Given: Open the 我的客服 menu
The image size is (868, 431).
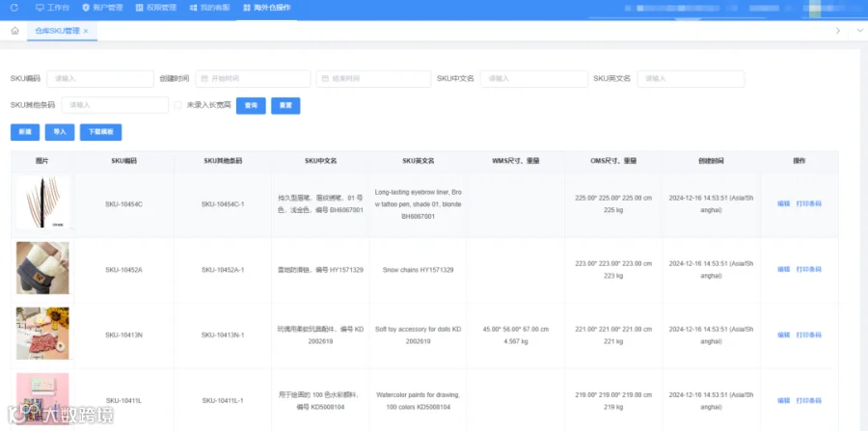Looking at the screenshot, I should pos(210,8).
